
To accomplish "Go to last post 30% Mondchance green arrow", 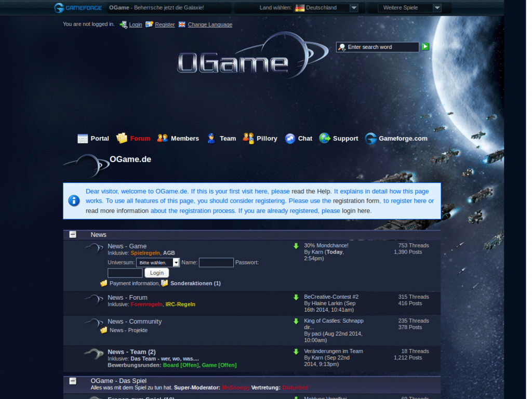I will coord(296,246).
